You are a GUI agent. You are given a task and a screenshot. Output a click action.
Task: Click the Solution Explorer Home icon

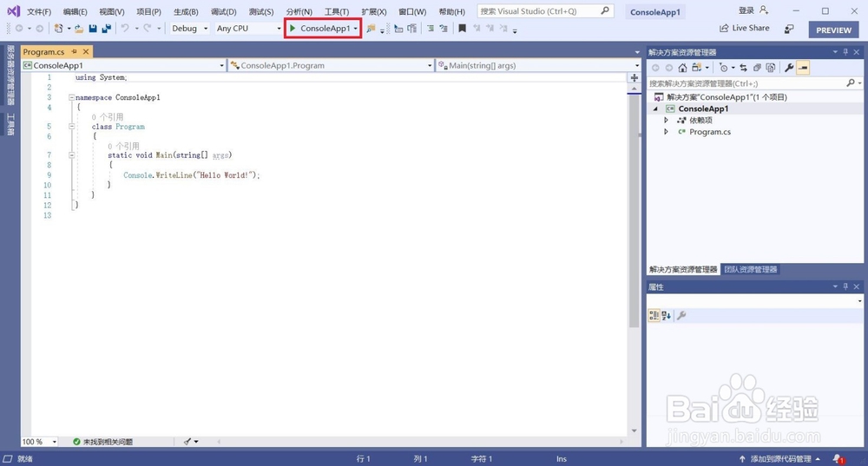point(682,68)
